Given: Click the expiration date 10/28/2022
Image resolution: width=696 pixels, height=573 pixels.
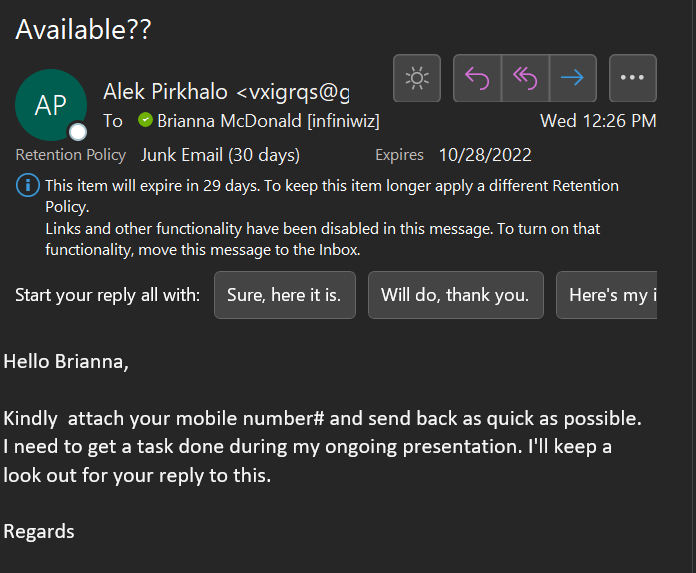Looking at the screenshot, I should [x=485, y=155].
